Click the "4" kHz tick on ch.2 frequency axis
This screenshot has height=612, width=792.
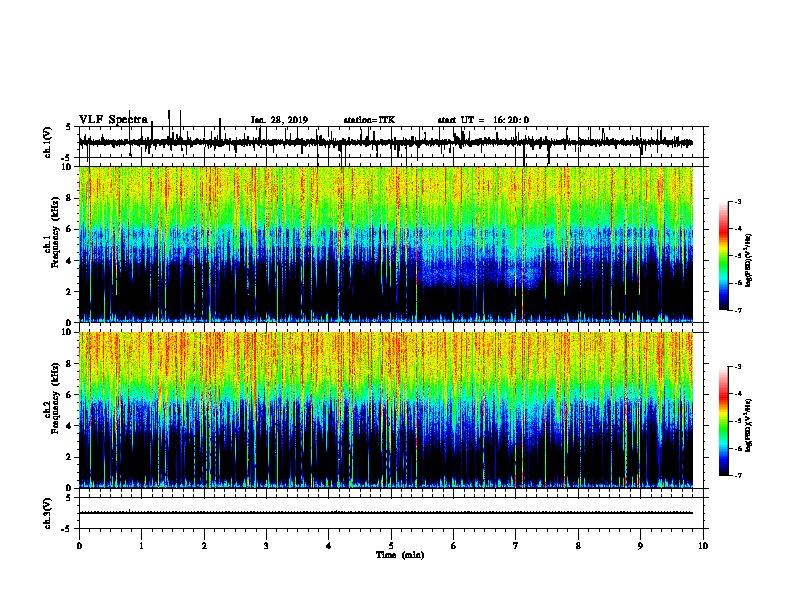(x=70, y=426)
